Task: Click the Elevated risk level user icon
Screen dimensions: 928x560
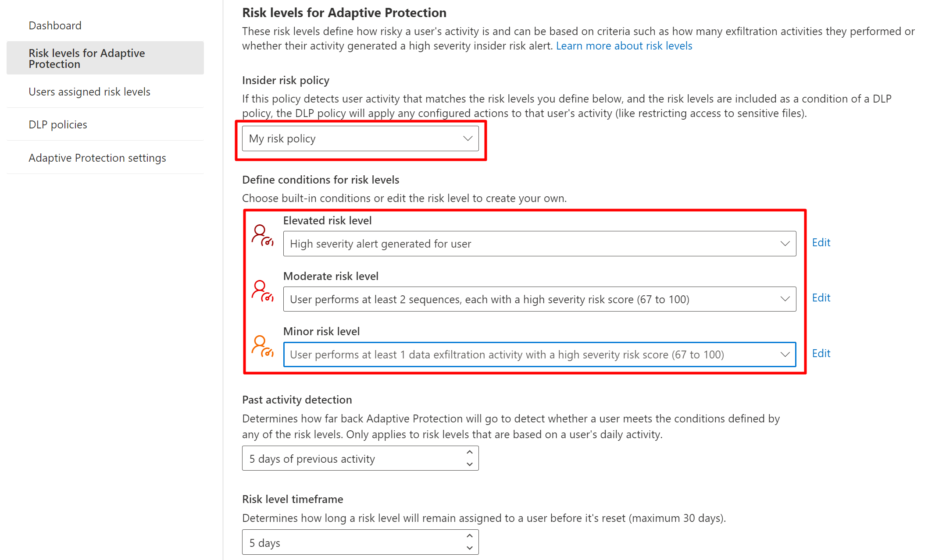Action: coord(262,235)
